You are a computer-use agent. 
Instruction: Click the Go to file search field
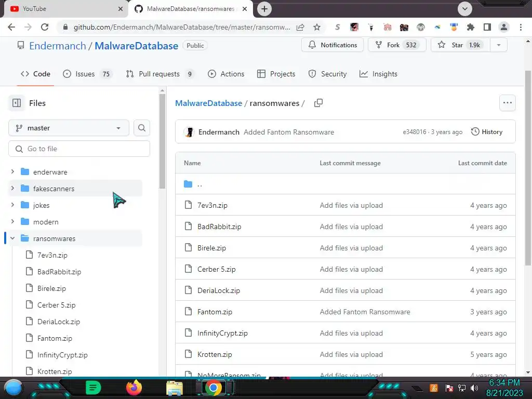(79, 149)
